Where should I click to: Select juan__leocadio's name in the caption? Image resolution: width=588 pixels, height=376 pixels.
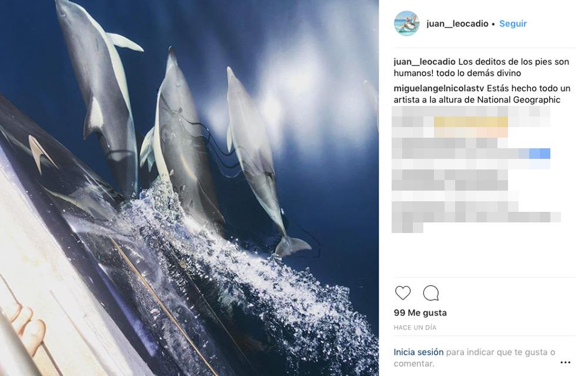point(425,62)
